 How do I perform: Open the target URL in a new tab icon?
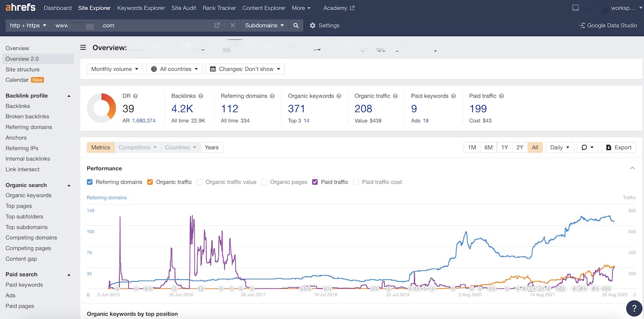[217, 25]
